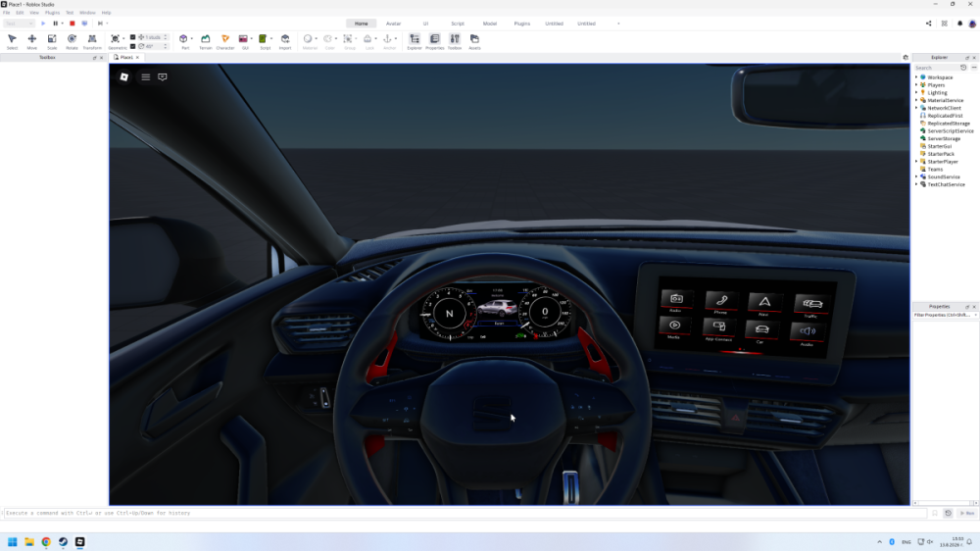Toggle the Toolbox panel button in ribbon
This screenshot has height=551, width=980.
point(455,41)
